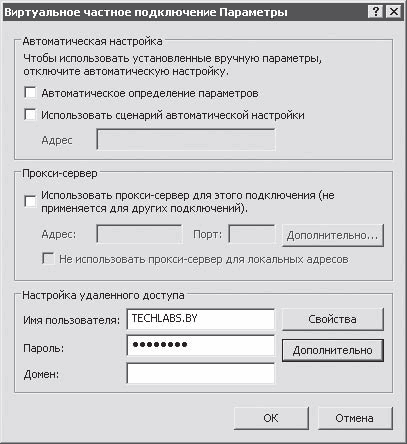Screen dimensions: 407x444
Task: Click the empty Домен field
Action: pos(201,373)
